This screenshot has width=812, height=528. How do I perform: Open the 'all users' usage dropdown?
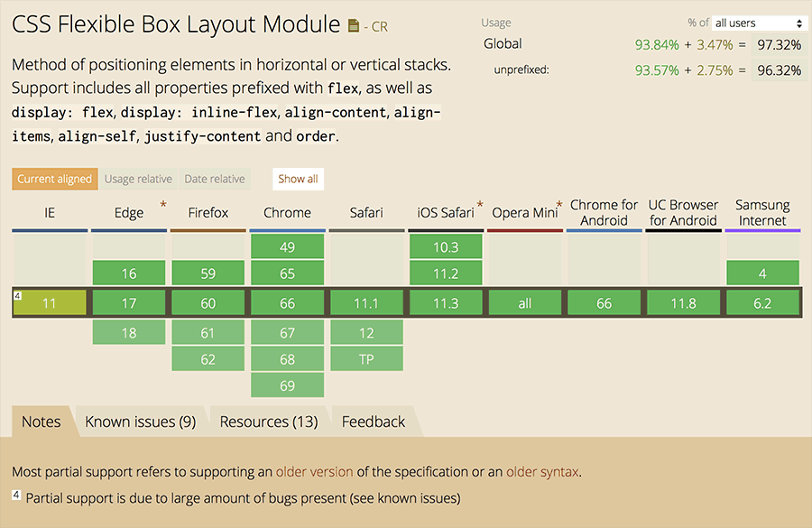pos(758,23)
